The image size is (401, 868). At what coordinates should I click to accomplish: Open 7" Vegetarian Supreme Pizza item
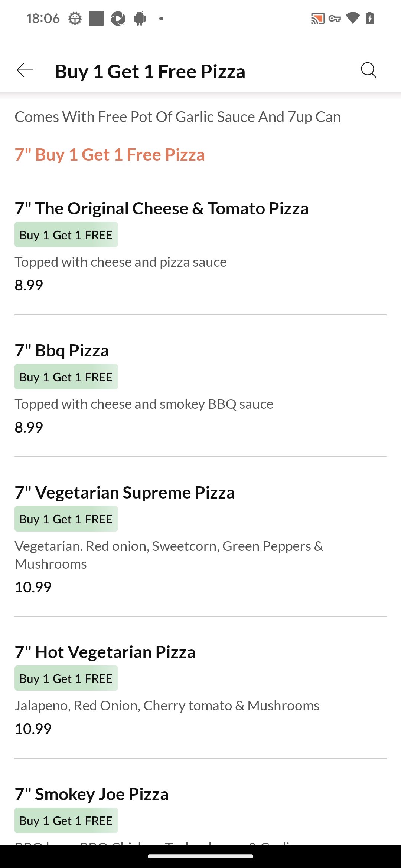point(125,493)
